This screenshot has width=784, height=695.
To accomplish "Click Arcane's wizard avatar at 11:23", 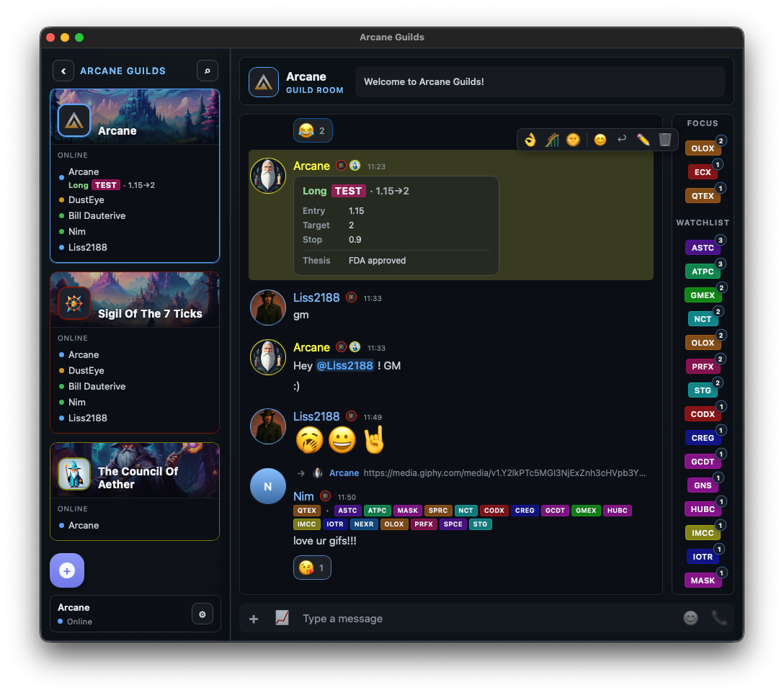I will (268, 176).
